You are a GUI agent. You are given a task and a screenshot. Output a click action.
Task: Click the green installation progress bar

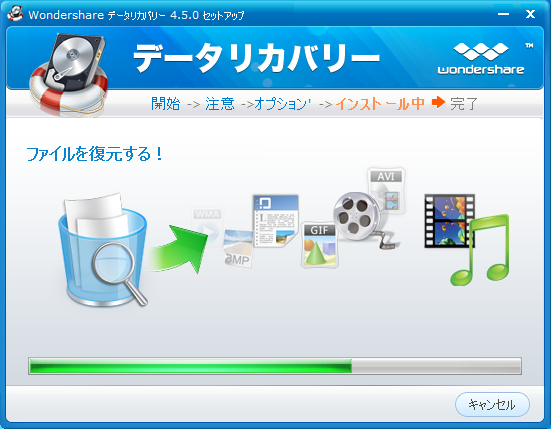(x=275, y=366)
